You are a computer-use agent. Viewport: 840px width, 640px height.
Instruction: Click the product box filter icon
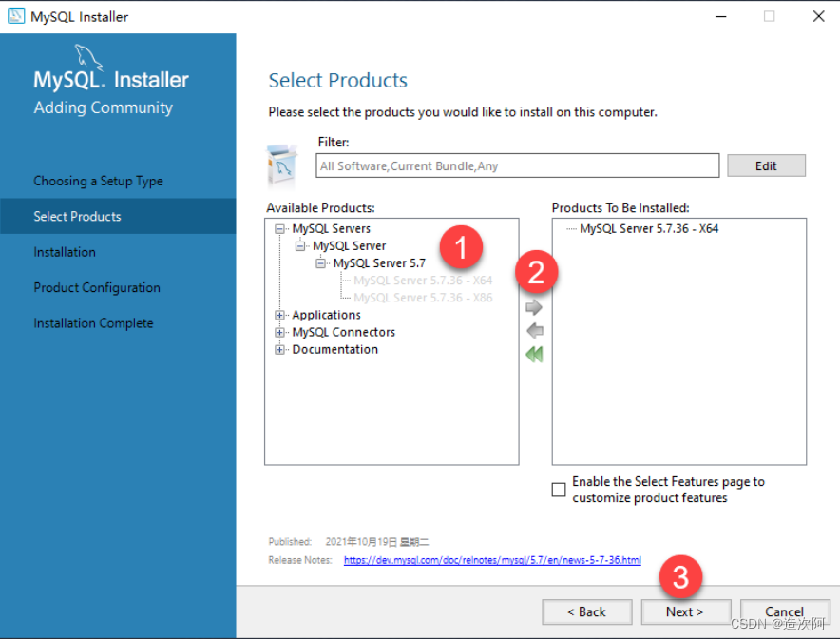point(282,165)
